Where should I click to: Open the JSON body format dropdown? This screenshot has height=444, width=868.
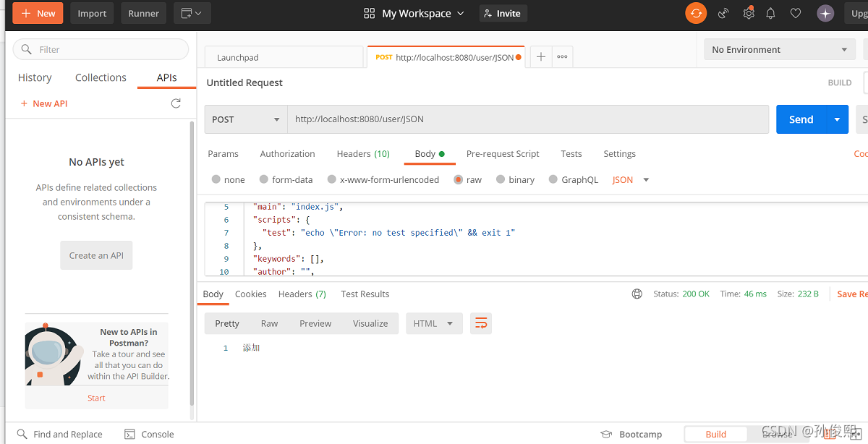tap(631, 179)
